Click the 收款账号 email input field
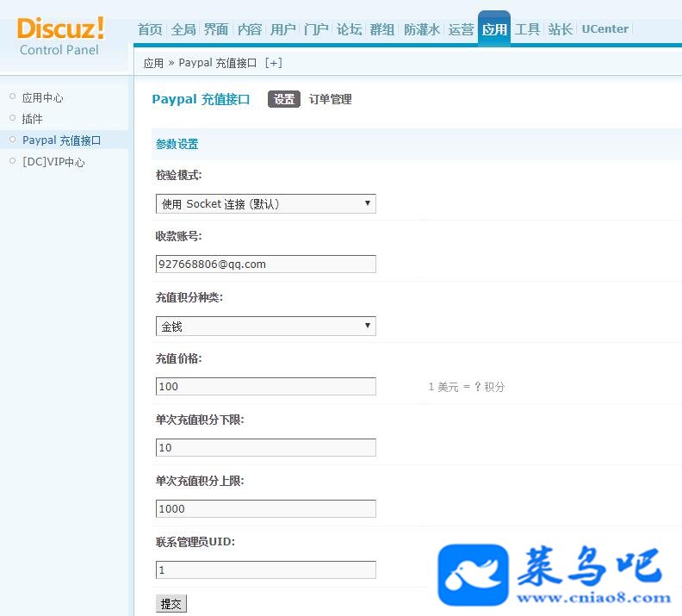This screenshot has width=682, height=616. pyautogui.click(x=266, y=264)
